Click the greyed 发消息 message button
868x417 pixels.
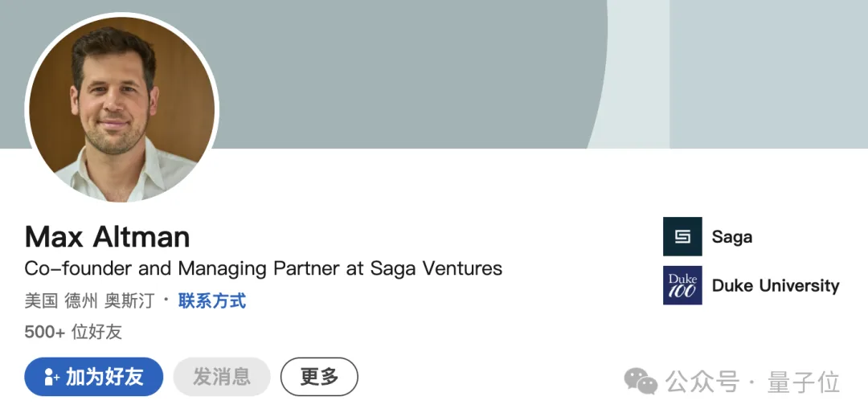[x=222, y=377]
